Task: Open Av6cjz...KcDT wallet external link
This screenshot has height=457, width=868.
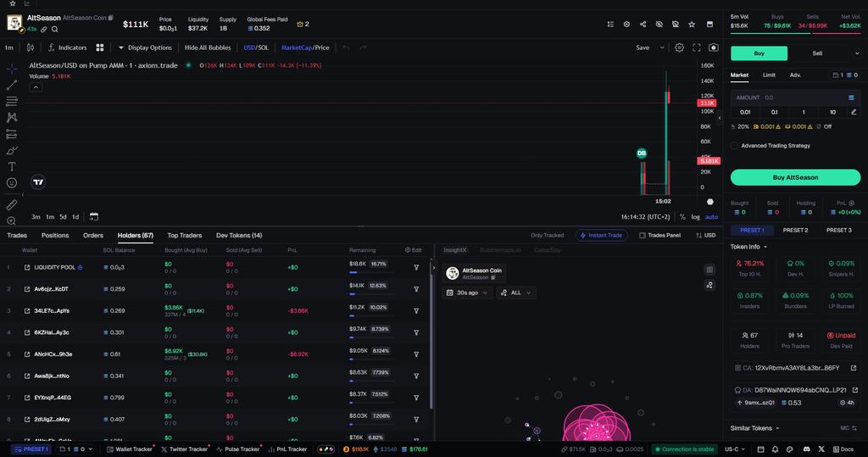Action: (27, 289)
